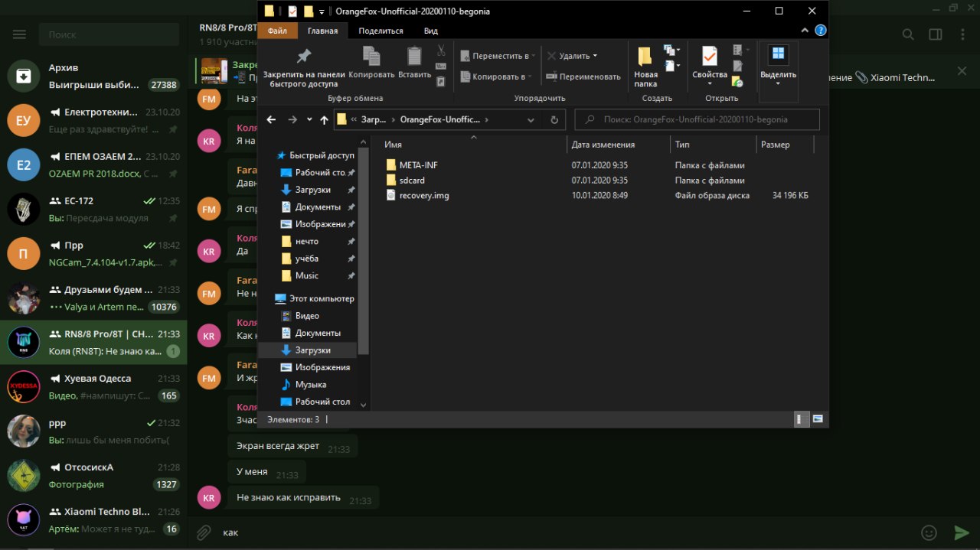Switch to Вид ribbon tab
The height and width of the screenshot is (550, 980).
coord(431,31)
